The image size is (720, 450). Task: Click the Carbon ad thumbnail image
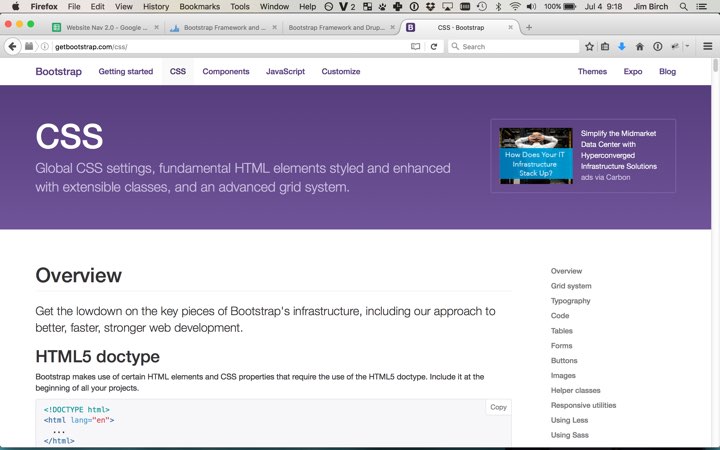(536, 156)
